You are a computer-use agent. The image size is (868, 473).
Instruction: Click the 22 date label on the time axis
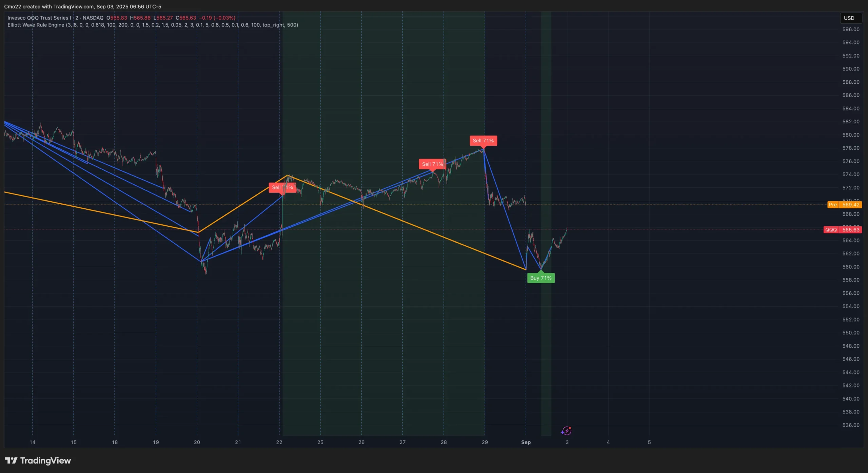click(279, 442)
